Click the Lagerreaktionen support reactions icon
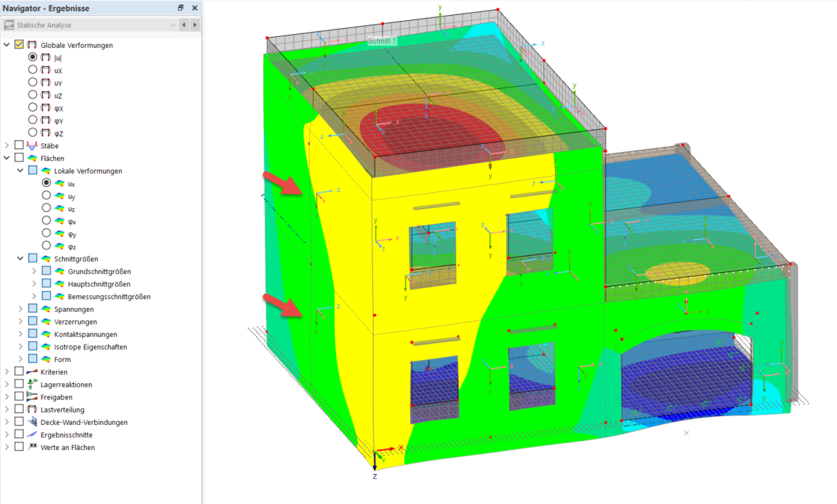This screenshot has height=504, width=837. coord(31,384)
